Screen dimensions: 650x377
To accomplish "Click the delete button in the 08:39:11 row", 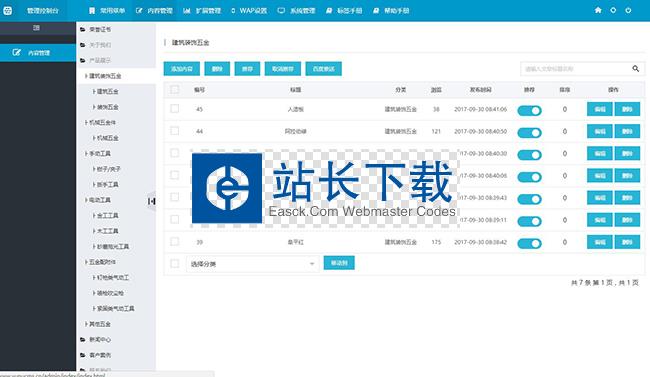I will coord(627,220).
